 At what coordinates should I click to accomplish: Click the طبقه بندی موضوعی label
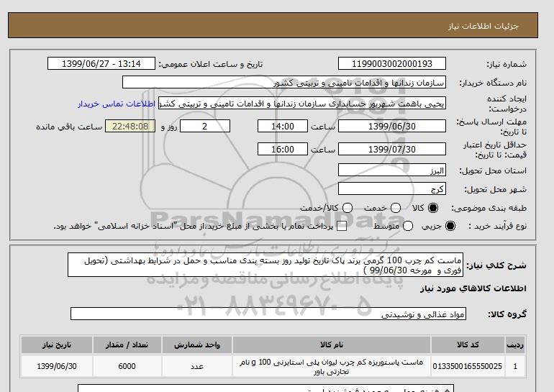tap(489, 208)
